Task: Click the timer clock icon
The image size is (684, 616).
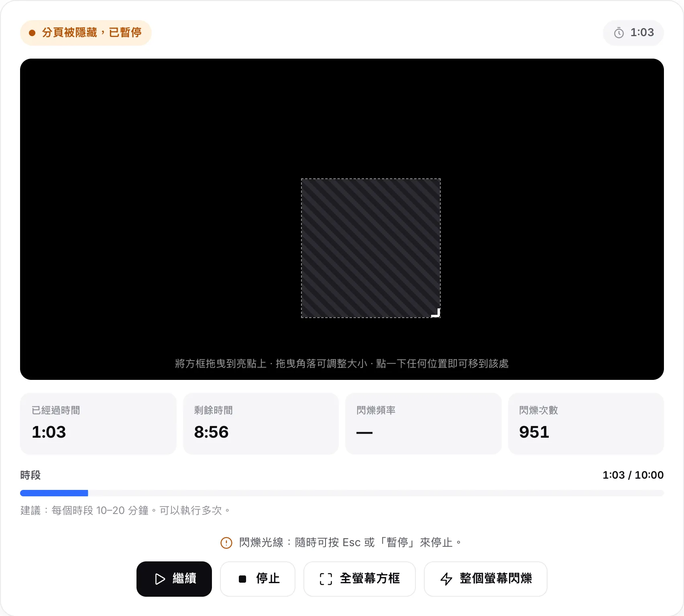Action: (x=619, y=33)
